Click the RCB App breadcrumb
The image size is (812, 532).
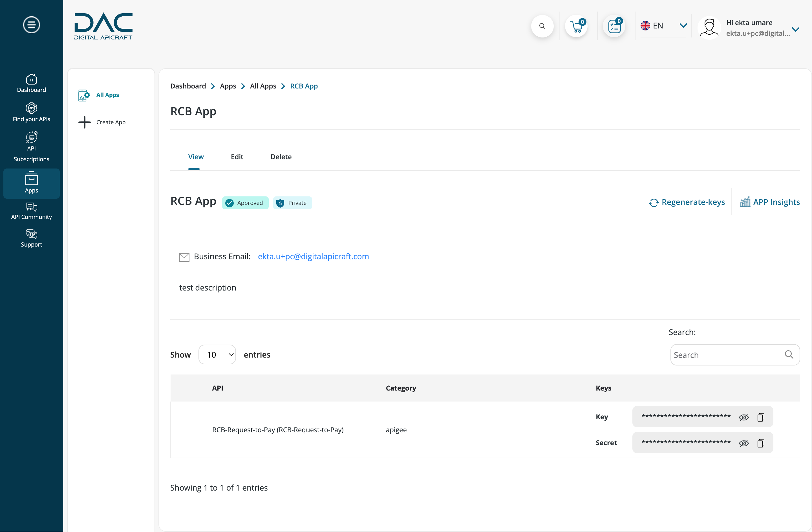[304, 86]
